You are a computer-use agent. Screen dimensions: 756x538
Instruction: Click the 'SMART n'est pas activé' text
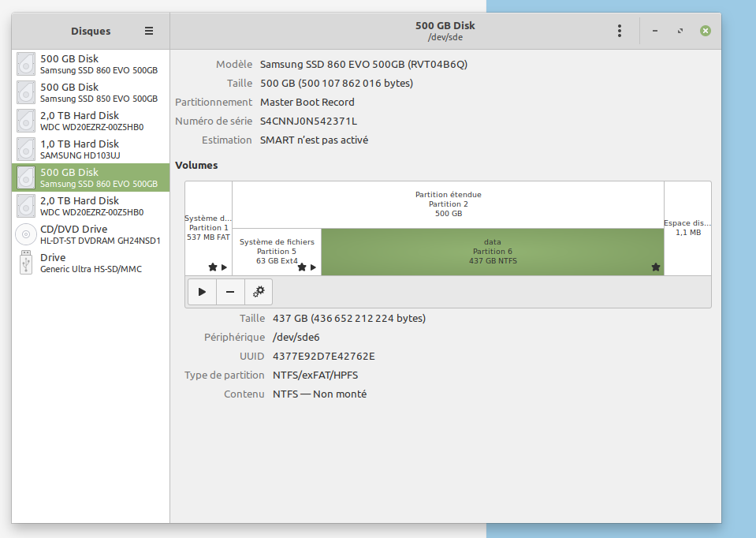314,140
